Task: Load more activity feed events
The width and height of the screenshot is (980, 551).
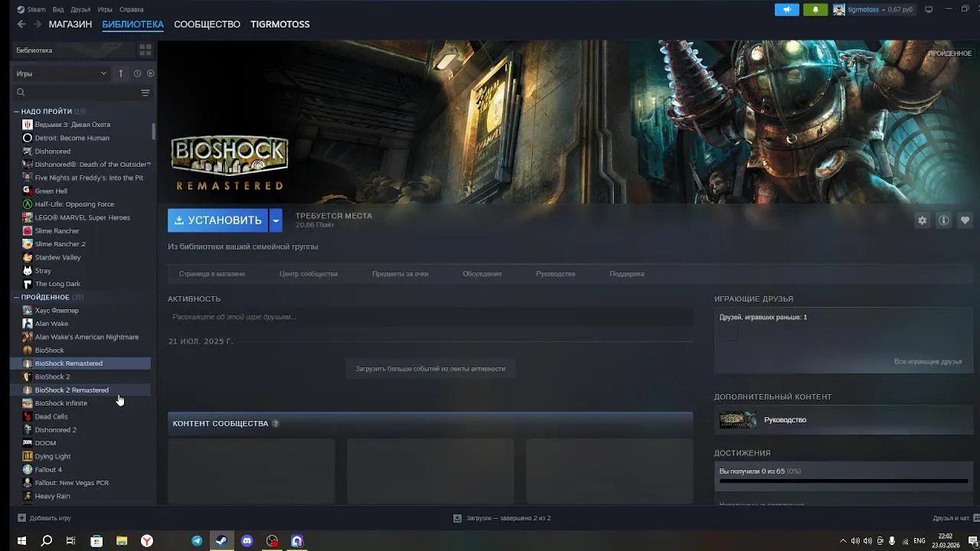Action: click(x=430, y=369)
